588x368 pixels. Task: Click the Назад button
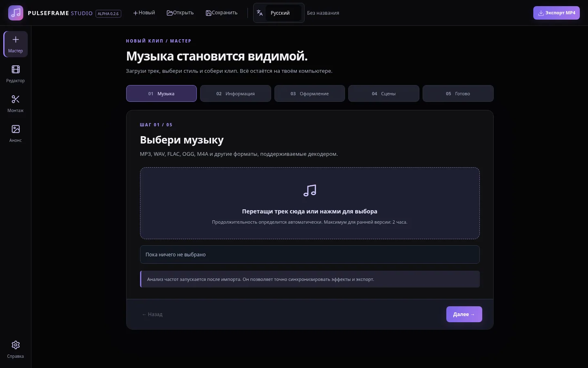(152, 314)
